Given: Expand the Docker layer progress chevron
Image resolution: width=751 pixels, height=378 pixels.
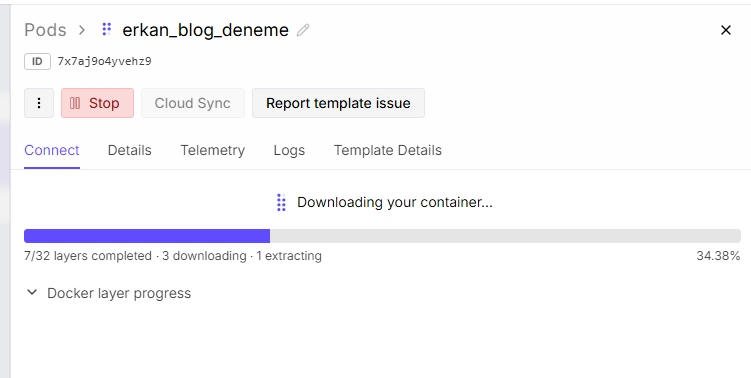Looking at the screenshot, I should [x=32, y=292].
